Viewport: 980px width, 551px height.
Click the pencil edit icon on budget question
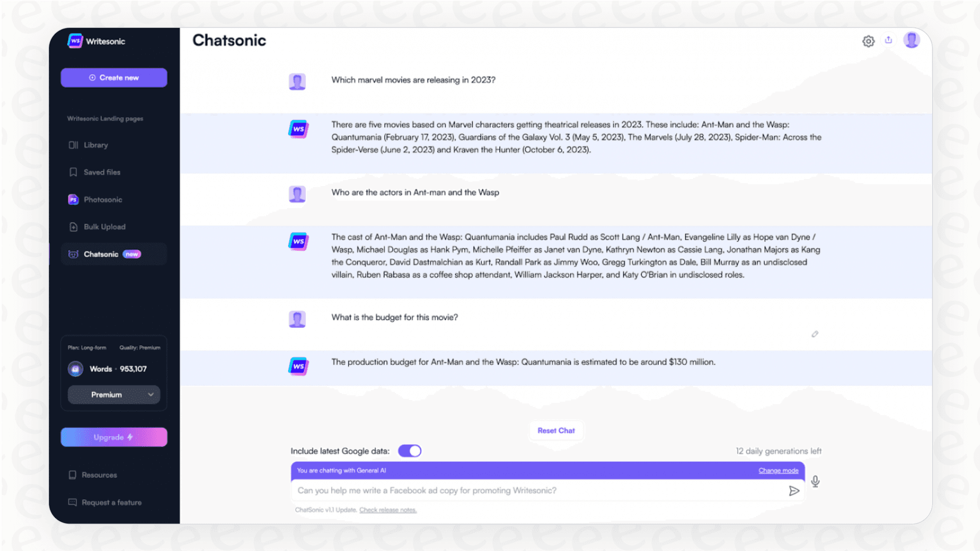[815, 334]
